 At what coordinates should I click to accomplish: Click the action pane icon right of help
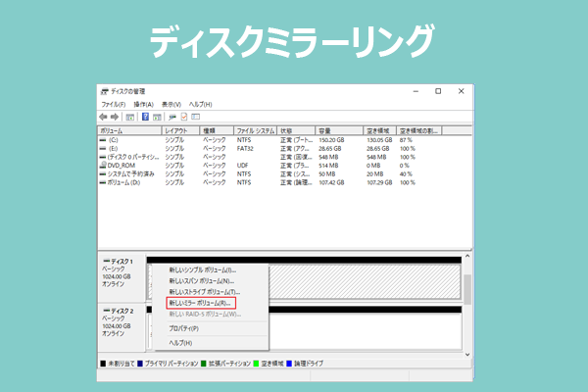tap(157, 117)
